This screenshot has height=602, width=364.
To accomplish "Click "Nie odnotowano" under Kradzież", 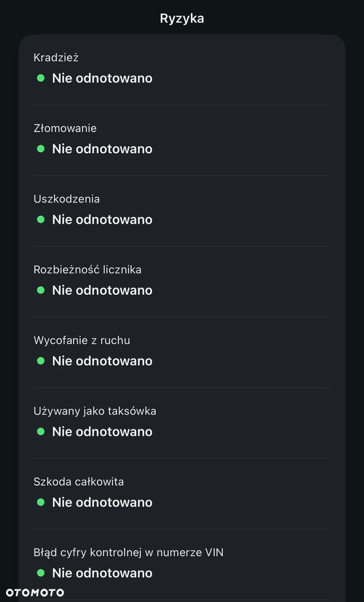I will click(x=102, y=78).
